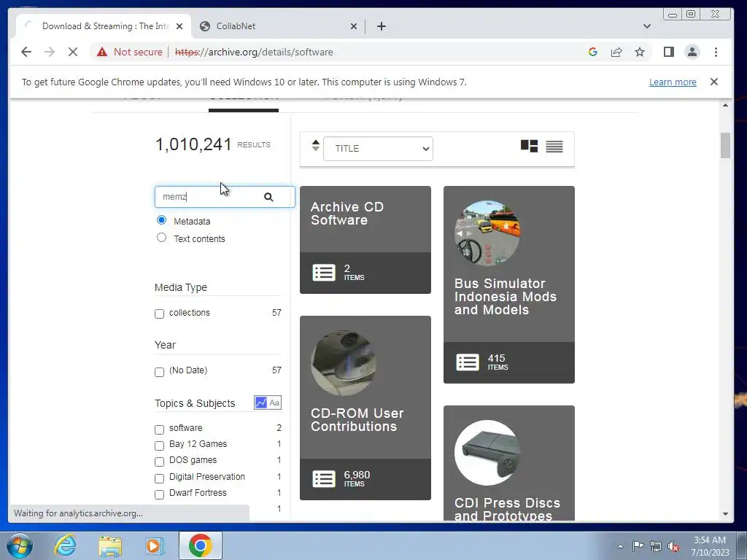The height and width of the screenshot is (560, 747).
Task: Switch to tile view layout icon
Action: click(x=529, y=146)
